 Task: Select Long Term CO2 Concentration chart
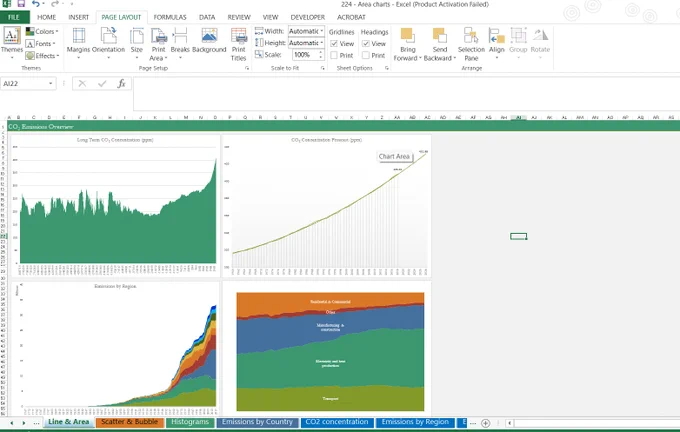coord(115,206)
